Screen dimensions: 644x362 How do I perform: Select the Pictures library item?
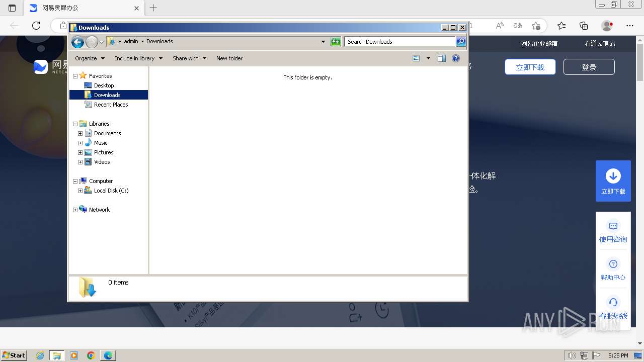click(104, 152)
